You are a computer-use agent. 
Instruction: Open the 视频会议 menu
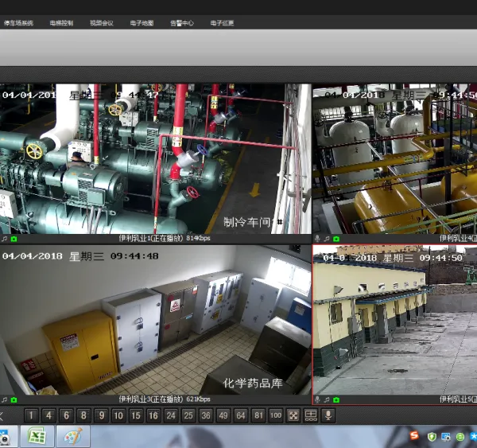pyautogui.click(x=102, y=23)
